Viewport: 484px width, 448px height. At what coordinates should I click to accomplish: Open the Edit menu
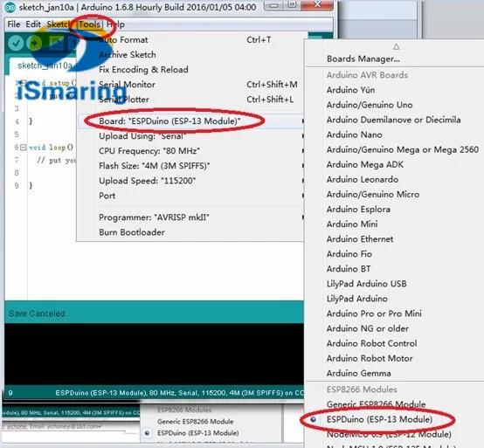(33, 24)
